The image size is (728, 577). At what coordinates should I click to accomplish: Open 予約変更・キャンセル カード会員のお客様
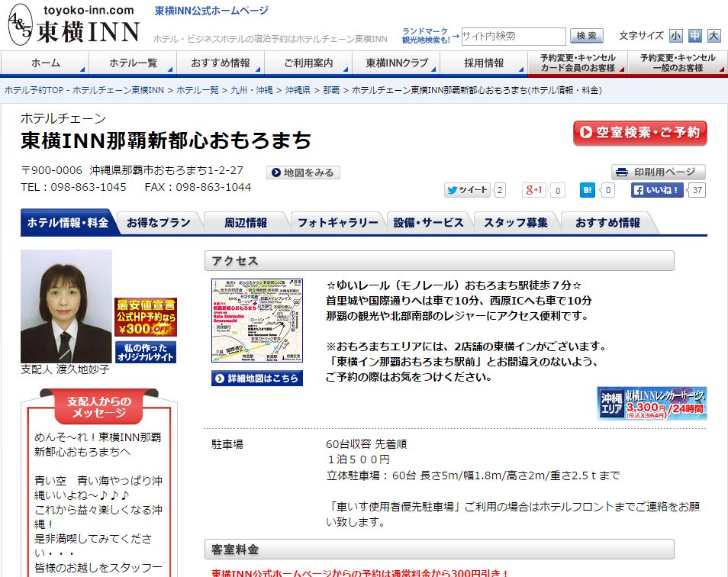coord(578,63)
